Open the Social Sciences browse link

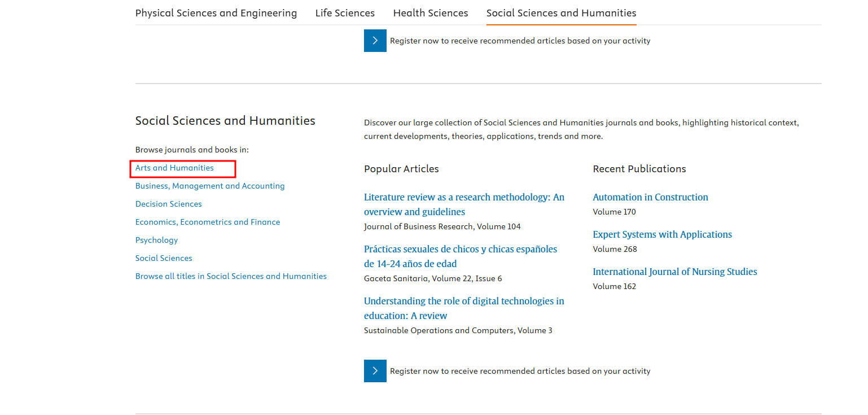click(x=164, y=258)
